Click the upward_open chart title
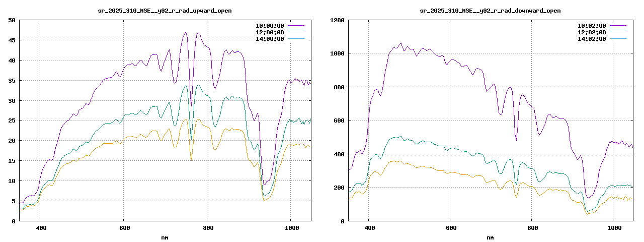Screen dimensions: 644x242 (165, 11)
